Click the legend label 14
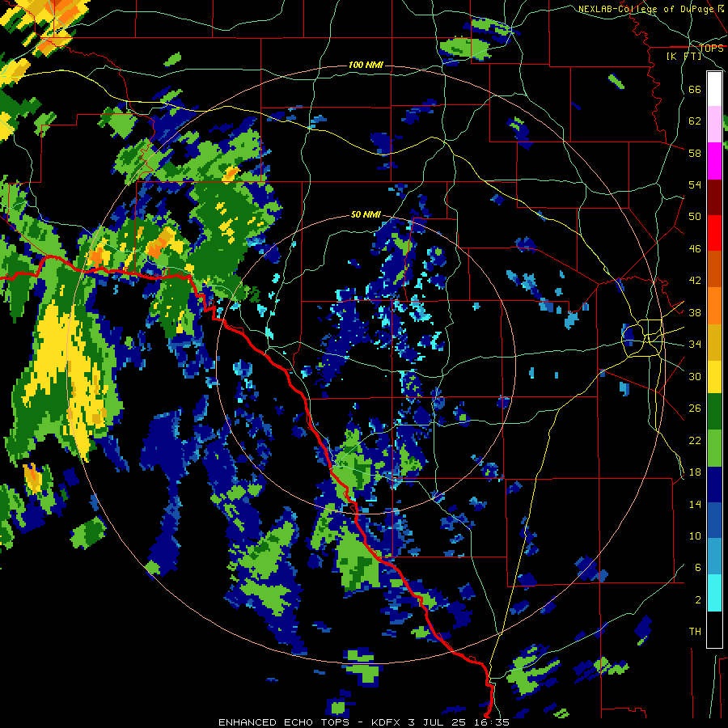This screenshot has width=728, height=728. [695, 504]
